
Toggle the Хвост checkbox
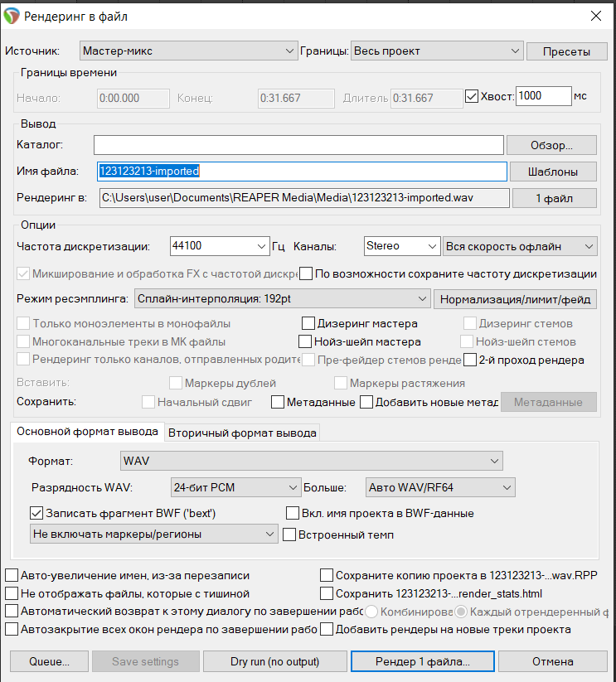pyautogui.click(x=472, y=96)
